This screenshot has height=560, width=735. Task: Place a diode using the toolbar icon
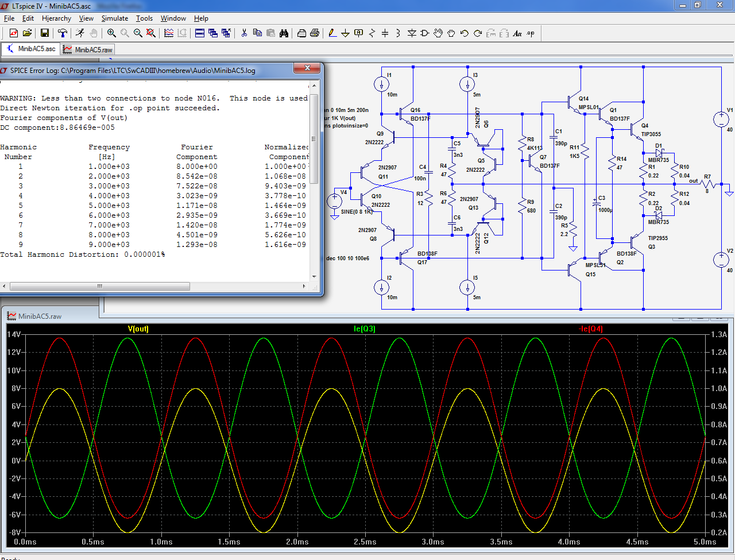coord(412,33)
